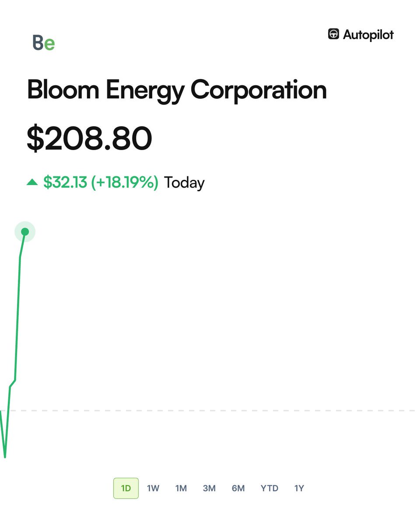The height and width of the screenshot is (525, 420).
Task: Click the lowest dip on the chart line
Action: (5, 456)
